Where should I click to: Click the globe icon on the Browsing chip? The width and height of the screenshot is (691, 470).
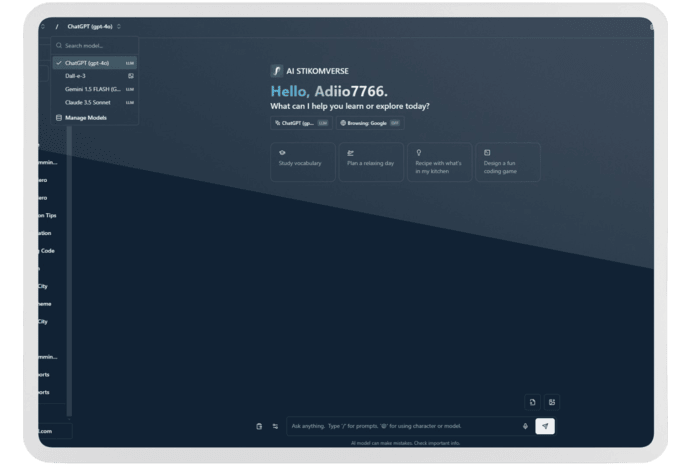pos(343,123)
